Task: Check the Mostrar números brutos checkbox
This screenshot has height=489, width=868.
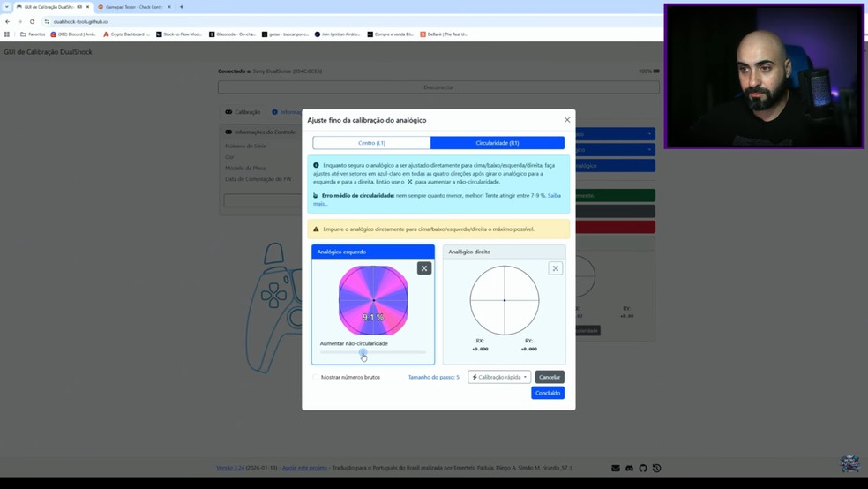Action: click(x=316, y=377)
